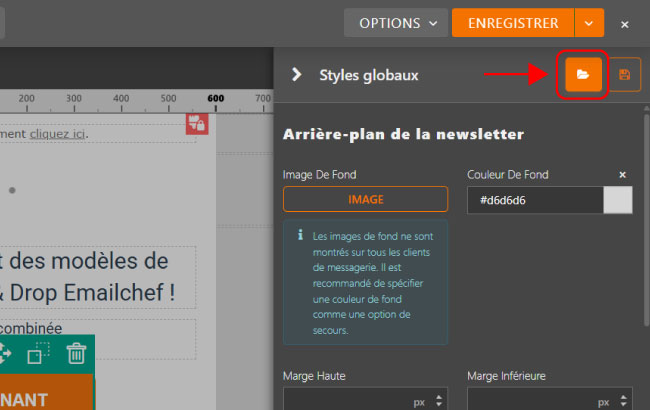The image size is (650, 410).
Task: Open the saved styles folder icon
Action: tap(583, 75)
